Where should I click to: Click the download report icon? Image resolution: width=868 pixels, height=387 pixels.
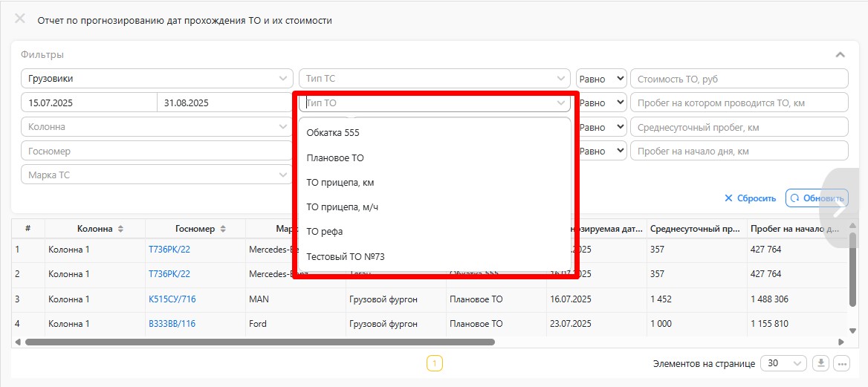coord(821,363)
